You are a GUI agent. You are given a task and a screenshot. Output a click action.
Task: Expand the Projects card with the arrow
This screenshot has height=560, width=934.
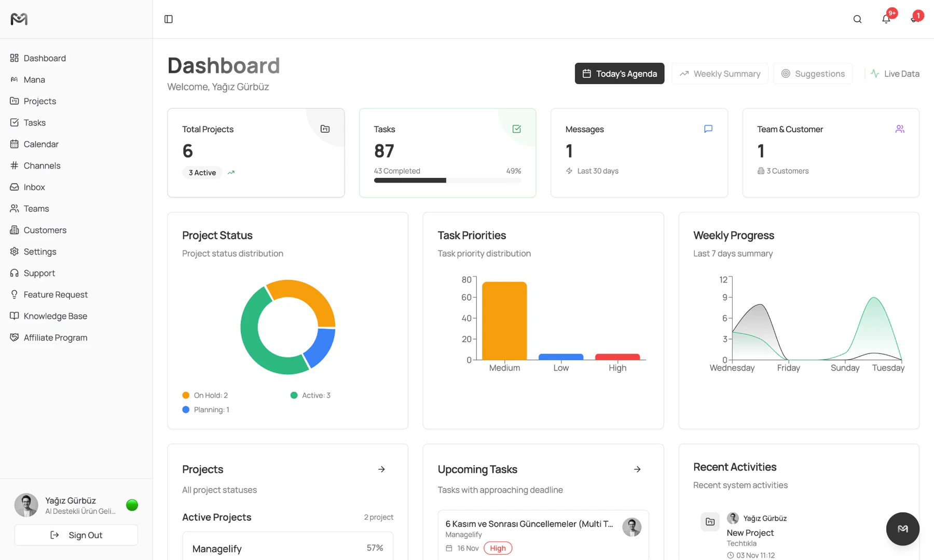pos(381,469)
